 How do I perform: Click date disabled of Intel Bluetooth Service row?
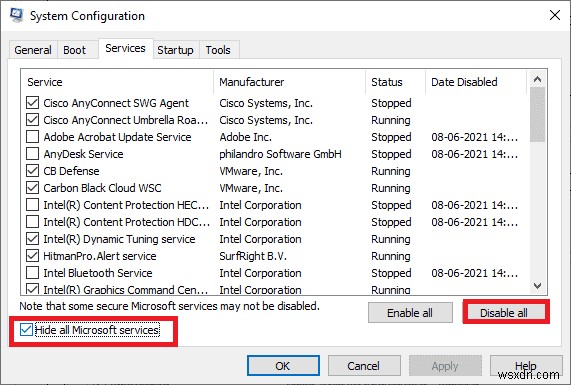(474, 273)
